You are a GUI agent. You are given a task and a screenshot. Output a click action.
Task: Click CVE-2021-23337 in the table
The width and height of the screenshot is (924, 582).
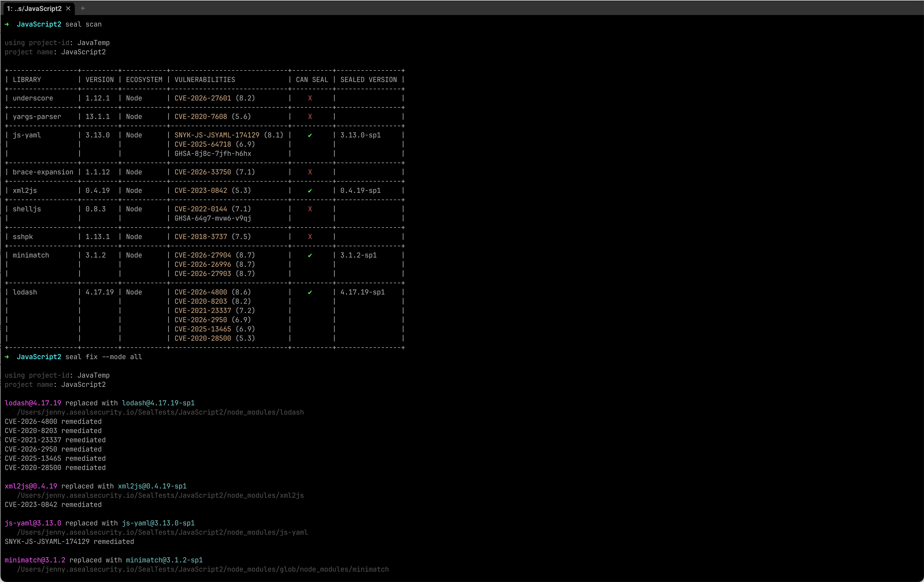point(203,311)
